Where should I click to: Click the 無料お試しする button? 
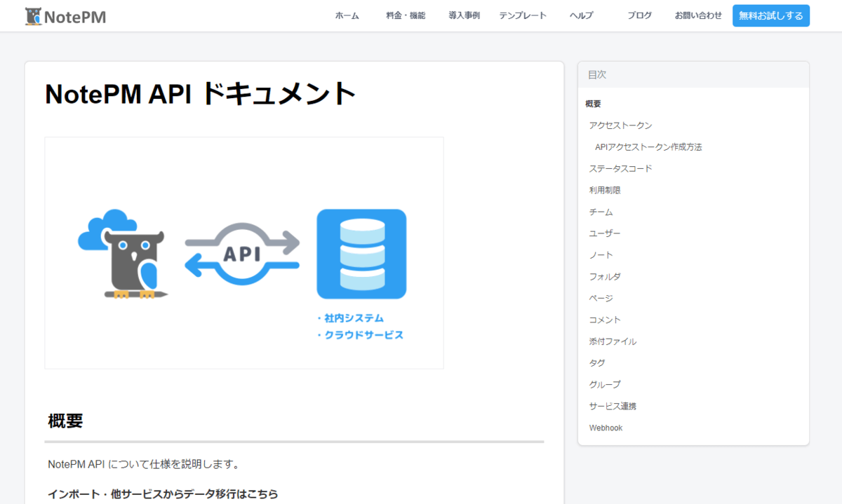[x=770, y=15]
